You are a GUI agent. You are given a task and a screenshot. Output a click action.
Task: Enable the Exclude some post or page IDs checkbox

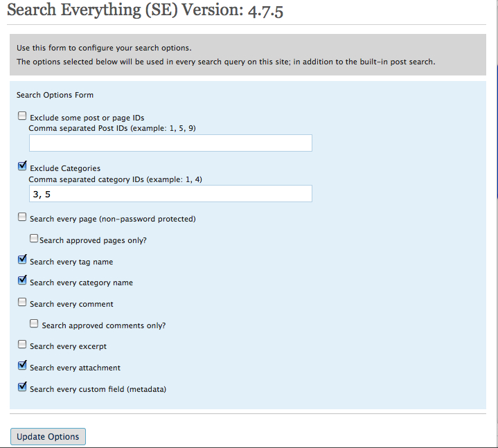22,116
